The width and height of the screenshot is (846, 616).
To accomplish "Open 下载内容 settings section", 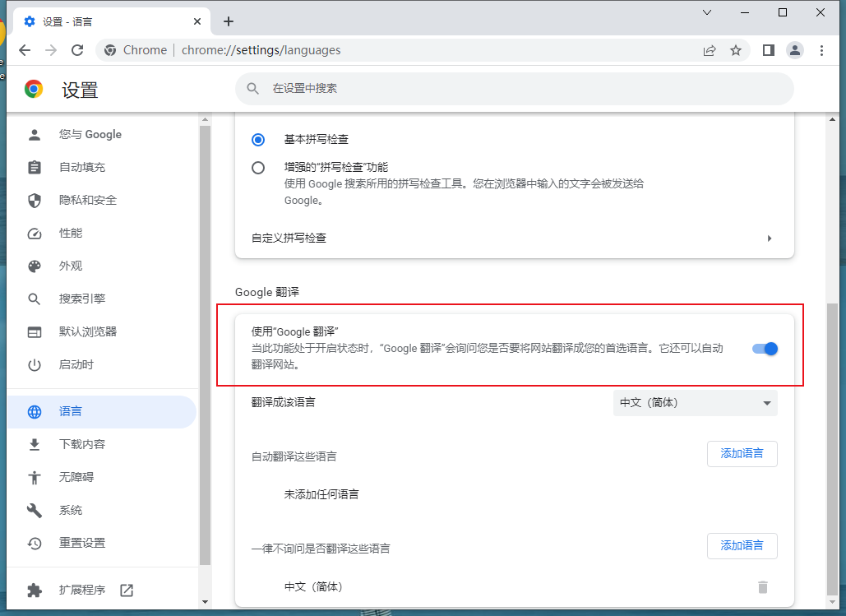I will click(x=103, y=444).
